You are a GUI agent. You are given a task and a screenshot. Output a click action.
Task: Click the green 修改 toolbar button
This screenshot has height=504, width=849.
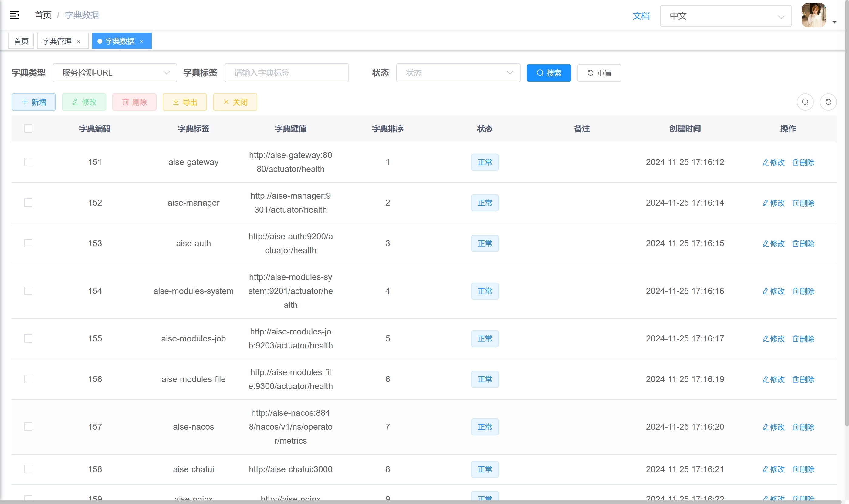click(x=84, y=102)
